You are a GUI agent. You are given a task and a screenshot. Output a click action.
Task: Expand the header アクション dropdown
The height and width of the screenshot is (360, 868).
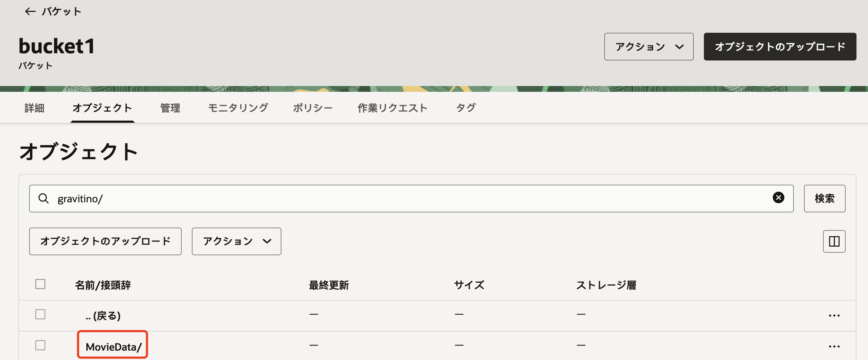(649, 47)
